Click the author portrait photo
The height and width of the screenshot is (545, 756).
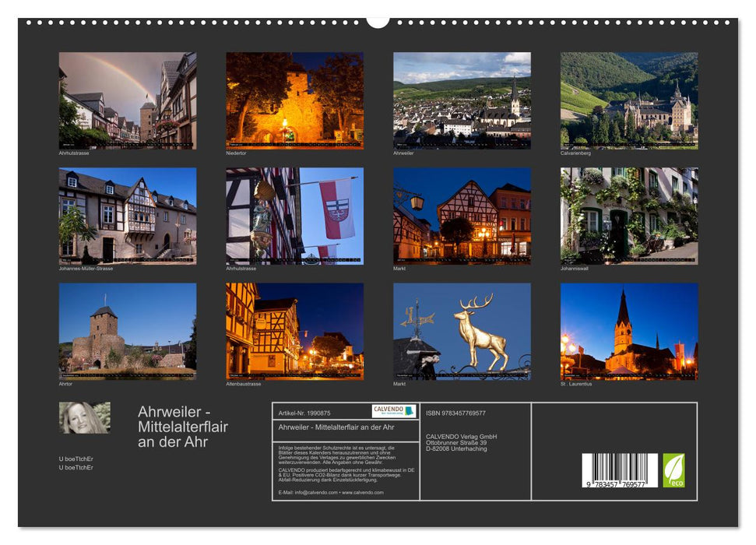[x=86, y=417]
